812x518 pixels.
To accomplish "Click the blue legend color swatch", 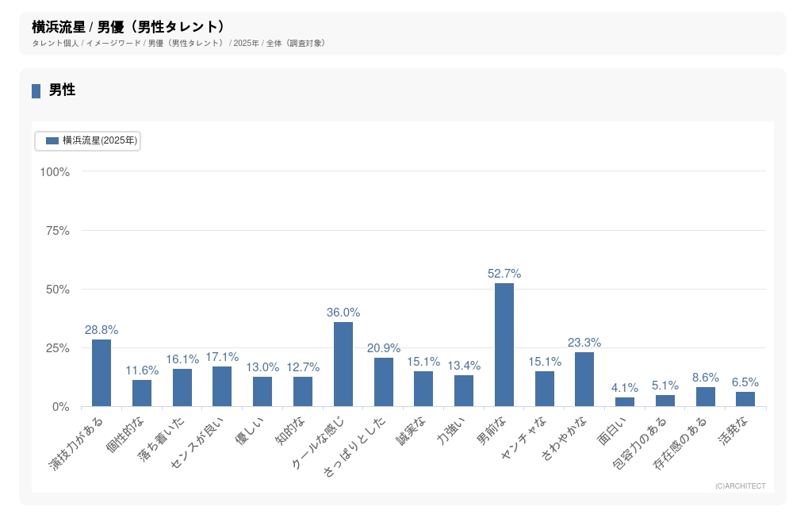I will (52, 140).
